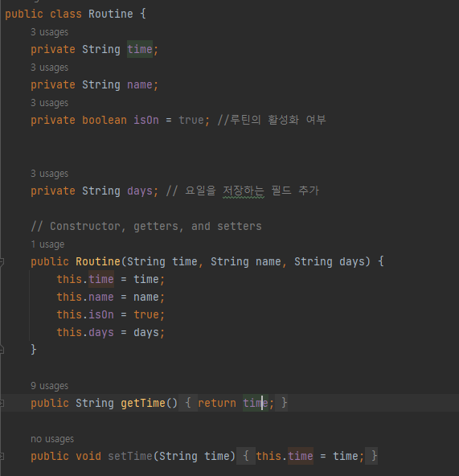The height and width of the screenshot is (476, 459).
Task: Click the 'void' return type of setTime
Action: pos(88,456)
